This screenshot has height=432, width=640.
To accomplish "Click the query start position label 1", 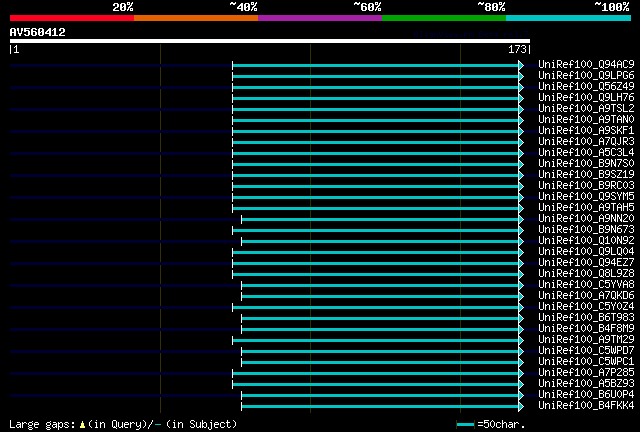I will (16, 49).
